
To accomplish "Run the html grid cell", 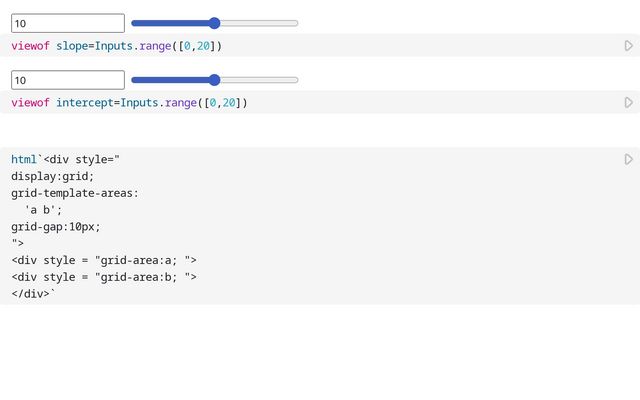I will [x=628, y=159].
